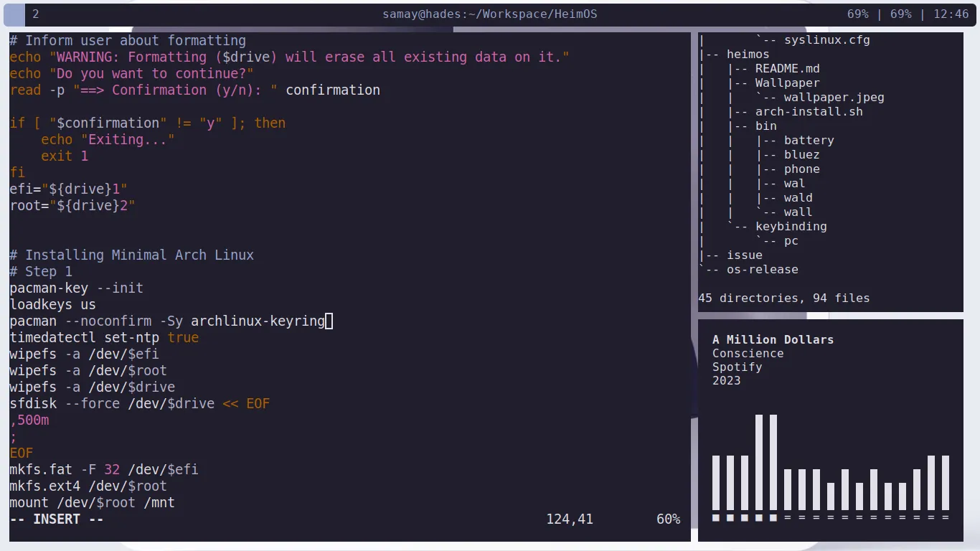Click the window title samay@hades:~/Workspace/HeimOS

tap(489, 14)
